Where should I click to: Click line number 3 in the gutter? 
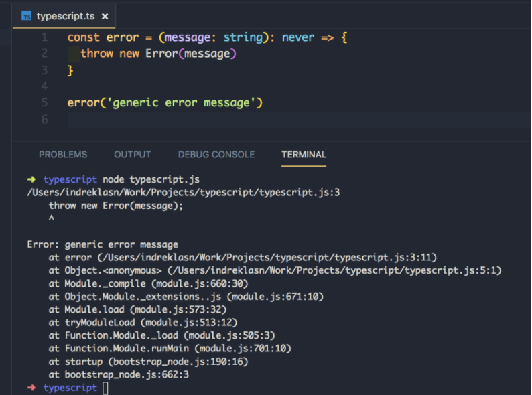click(x=44, y=70)
